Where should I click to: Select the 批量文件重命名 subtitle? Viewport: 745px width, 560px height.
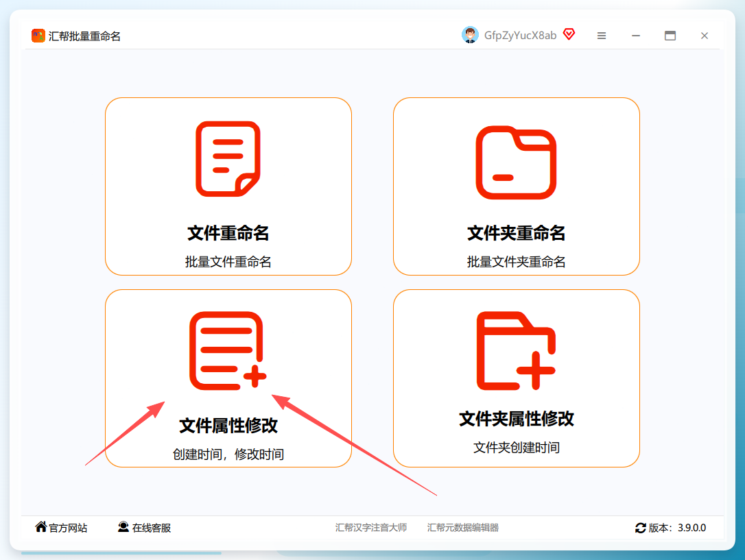click(x=228, y=261)
